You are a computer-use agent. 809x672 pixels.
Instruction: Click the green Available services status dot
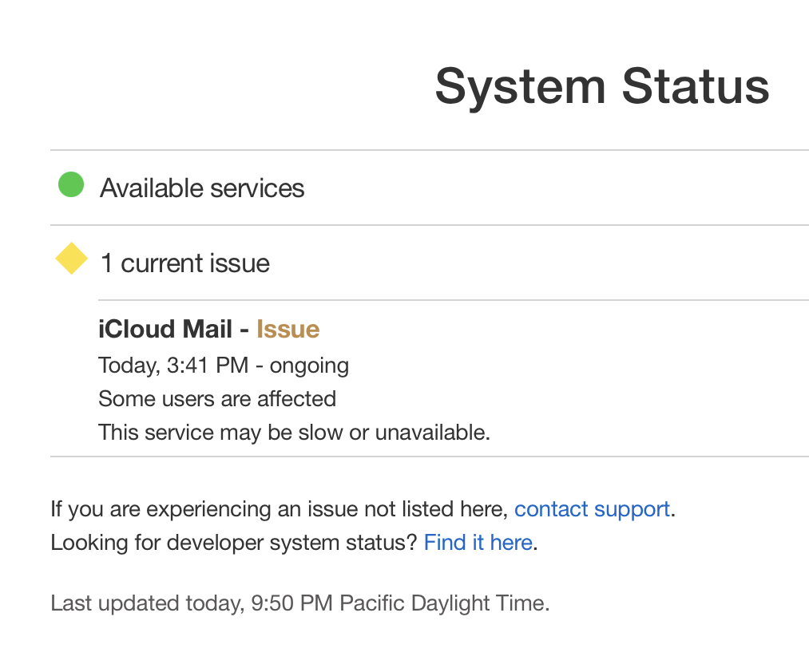pyautogui.click(x=71, y=186)
